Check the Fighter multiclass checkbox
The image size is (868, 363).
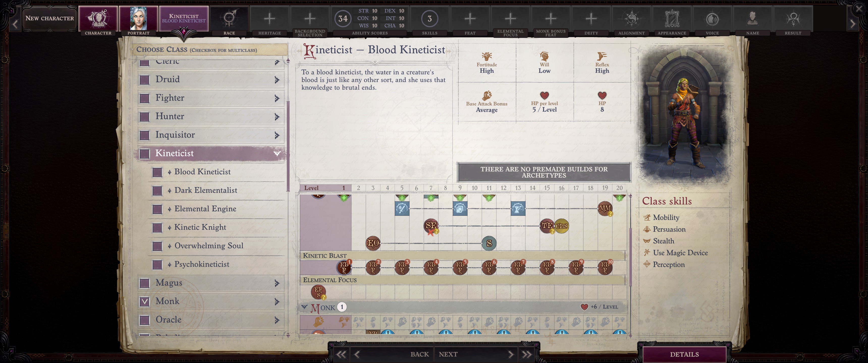tap(145, 98)
